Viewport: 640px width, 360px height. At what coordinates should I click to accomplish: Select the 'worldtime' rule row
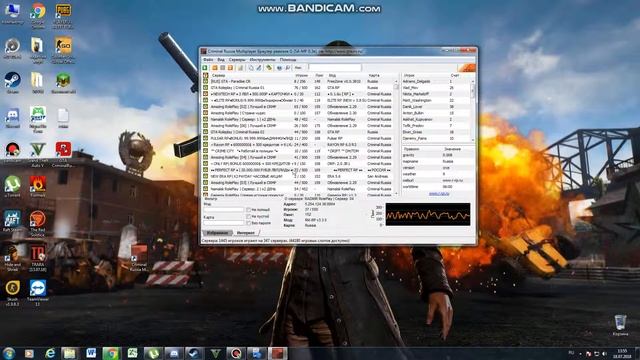click(x=438, y=187)
